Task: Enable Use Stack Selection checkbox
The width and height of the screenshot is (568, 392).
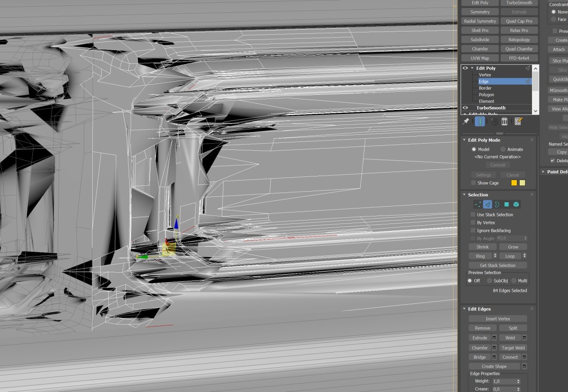Action: click(x=473, y=215)
